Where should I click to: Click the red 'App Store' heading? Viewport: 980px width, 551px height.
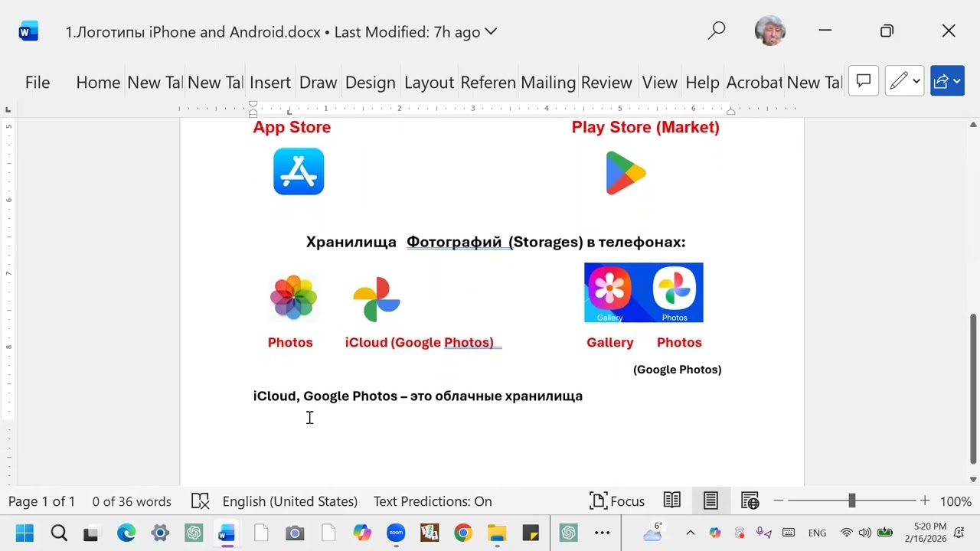click(292, 127)
